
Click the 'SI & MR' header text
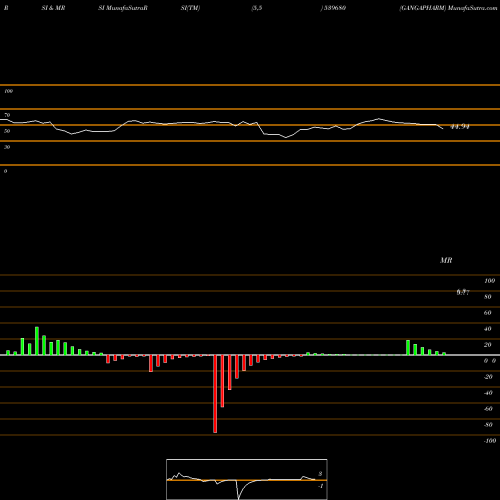[x=53, y=8]
